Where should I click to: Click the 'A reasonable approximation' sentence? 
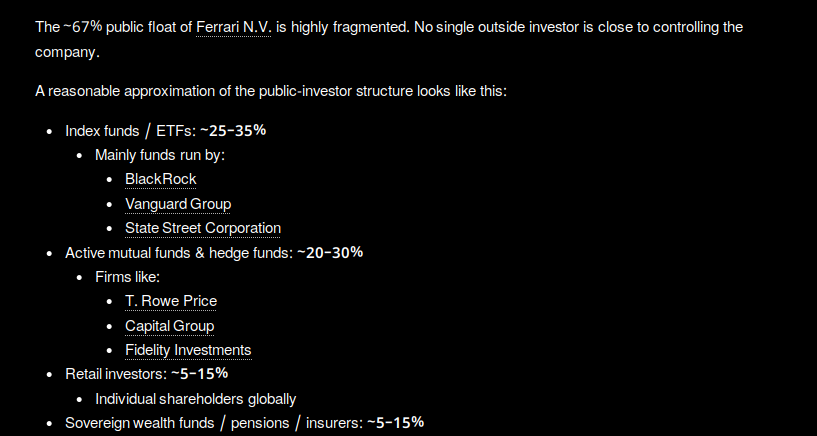[x=271, y=91]
